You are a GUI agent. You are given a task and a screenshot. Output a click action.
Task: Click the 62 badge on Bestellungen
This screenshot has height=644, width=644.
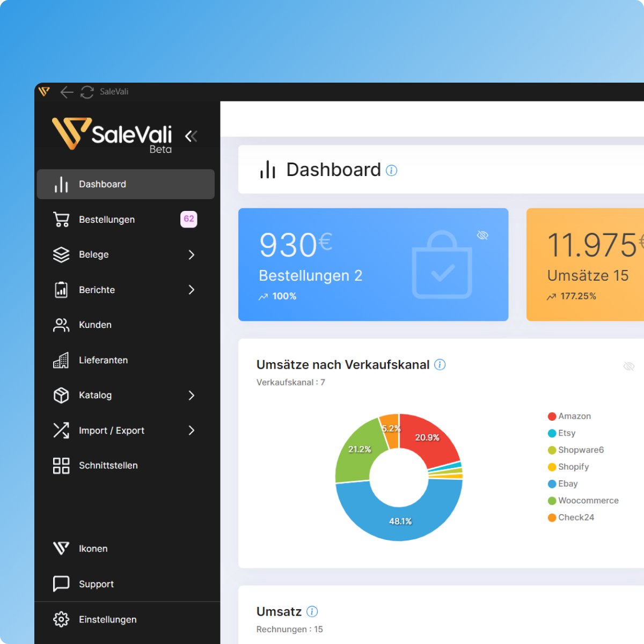[189, 219]
